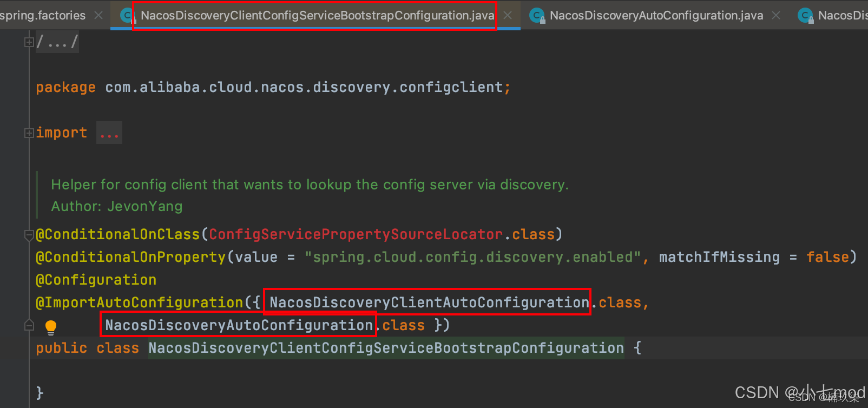
Task: Open the cut-off NacosDis tab at the right end
Action: (x=843, y=15)
